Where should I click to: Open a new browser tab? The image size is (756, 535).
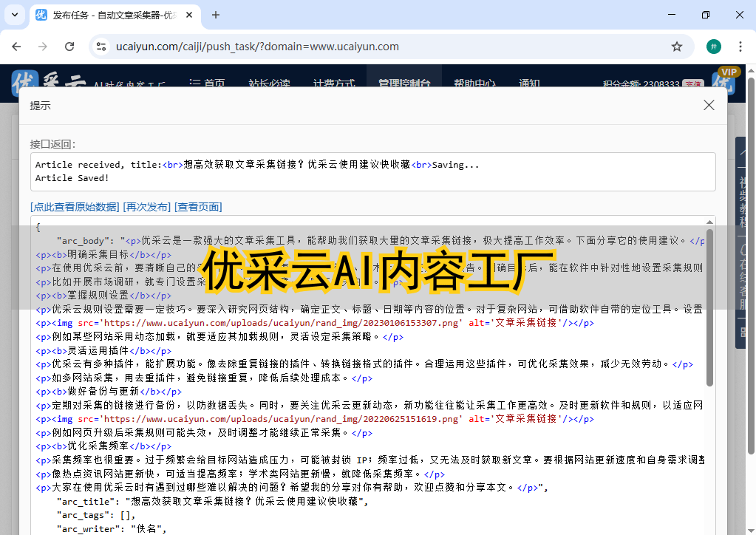click(216, 15)
